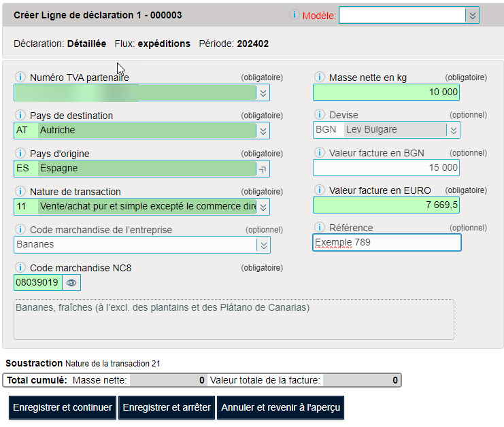
Task: Click the period value 202402
Action: pyautogui.click(x=252, y=44)
